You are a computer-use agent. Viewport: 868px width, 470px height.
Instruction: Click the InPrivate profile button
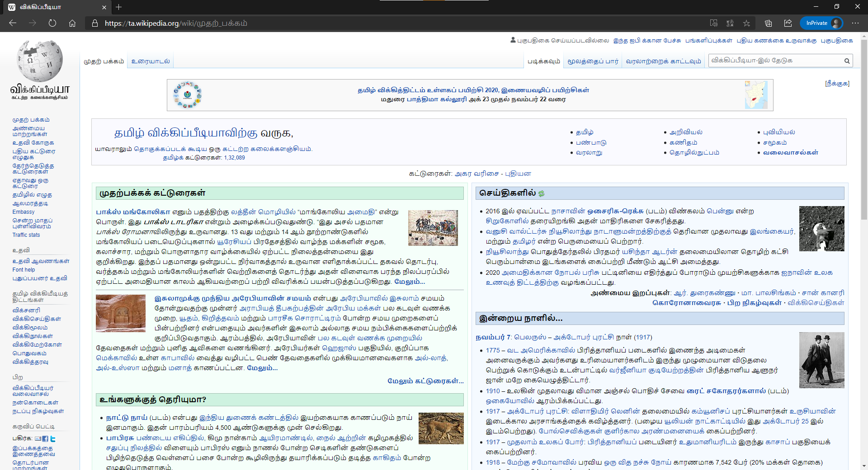pos(821,23)
